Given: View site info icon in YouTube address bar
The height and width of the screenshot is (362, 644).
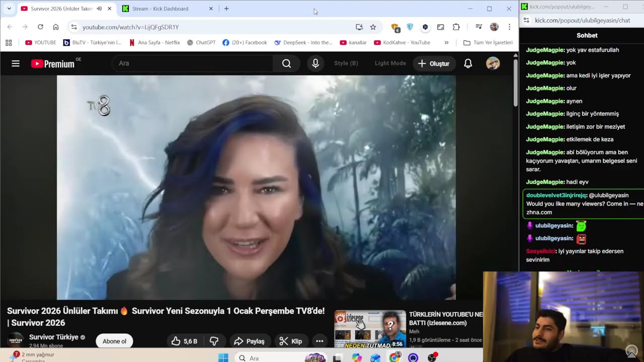Looking at the screenshot, I should 73,27.
